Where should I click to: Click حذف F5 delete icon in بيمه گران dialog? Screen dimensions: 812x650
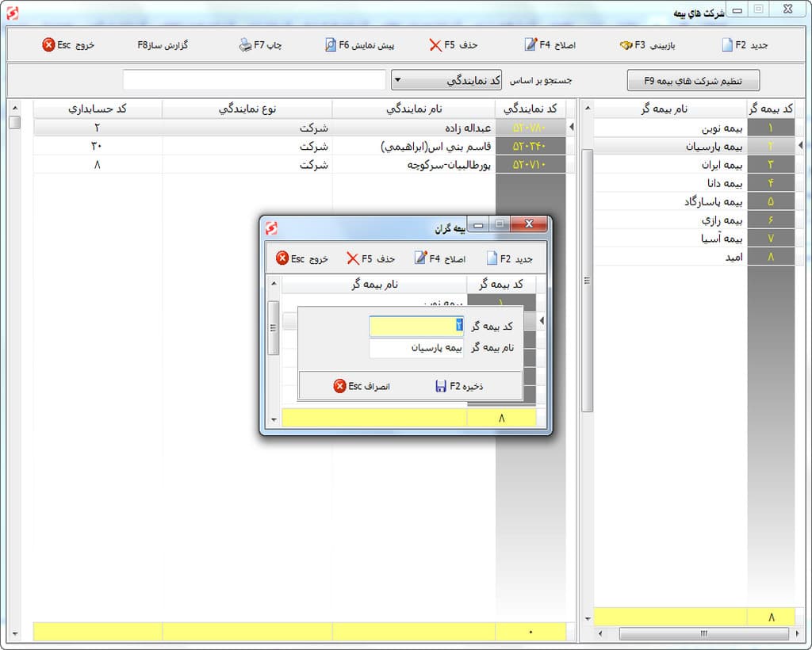[x=353, y=258]
